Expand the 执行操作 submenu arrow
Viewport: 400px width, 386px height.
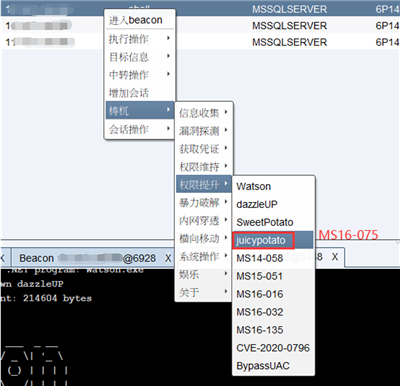click(168, 39)
